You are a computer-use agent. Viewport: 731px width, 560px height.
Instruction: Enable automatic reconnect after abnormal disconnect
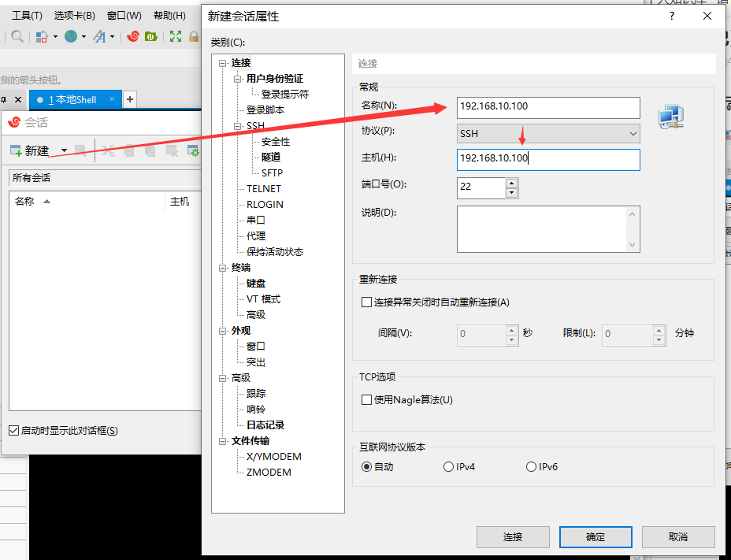pos(366,302)
